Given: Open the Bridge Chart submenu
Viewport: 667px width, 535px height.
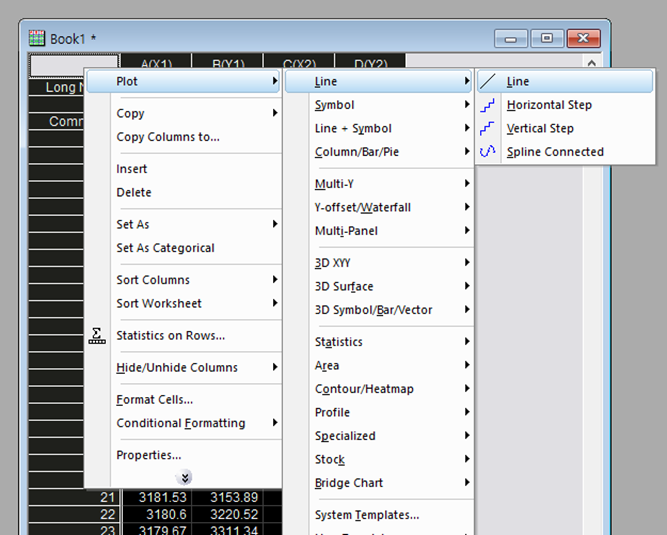Looking at the screenshot, I should (379, 483).
